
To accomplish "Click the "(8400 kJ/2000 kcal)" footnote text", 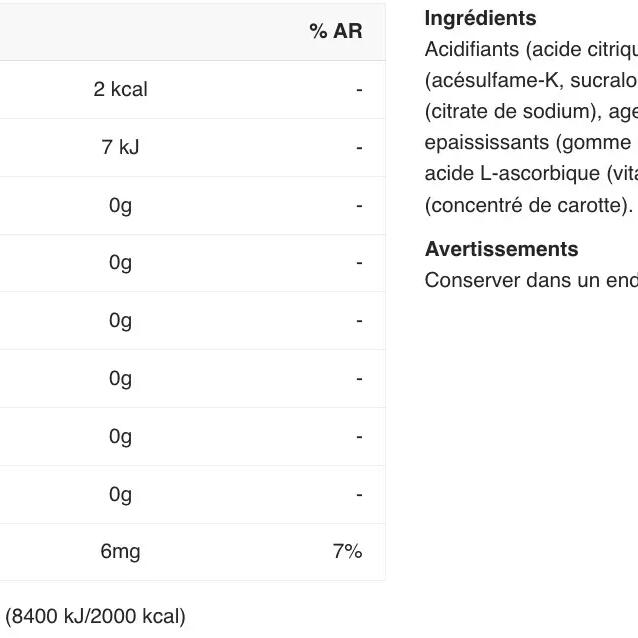I will pyautogui.click(x=96, y=616).
